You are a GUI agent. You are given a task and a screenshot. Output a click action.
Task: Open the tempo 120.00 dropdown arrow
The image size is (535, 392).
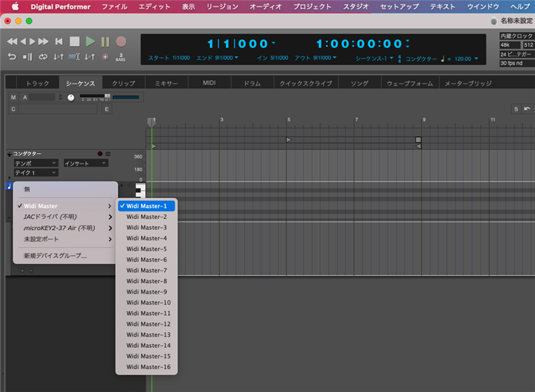coord(476,59)
